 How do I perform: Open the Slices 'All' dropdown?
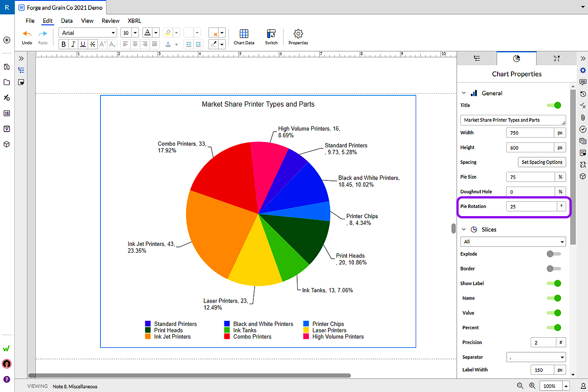coord(513,242)
